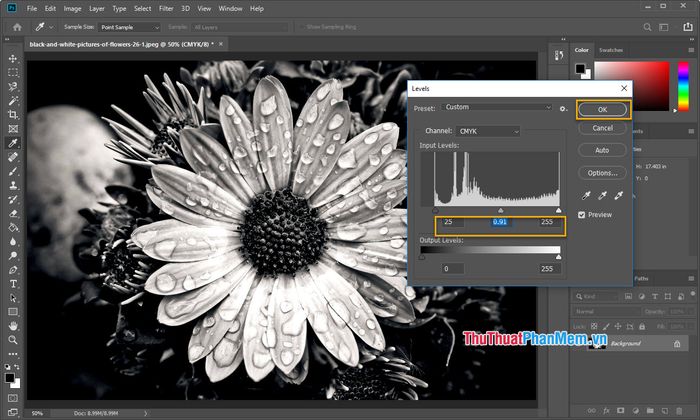Select the Rectangle shape tool
Screen dimensions: 700x420
(x=13, y=312)
